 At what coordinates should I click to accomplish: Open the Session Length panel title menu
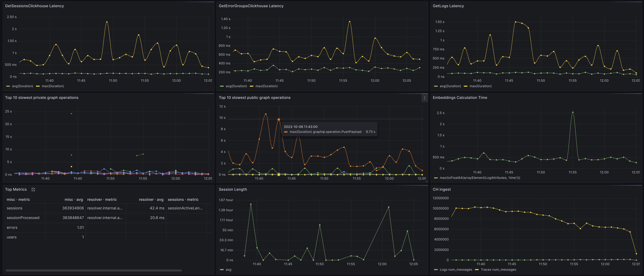[233, 189]
